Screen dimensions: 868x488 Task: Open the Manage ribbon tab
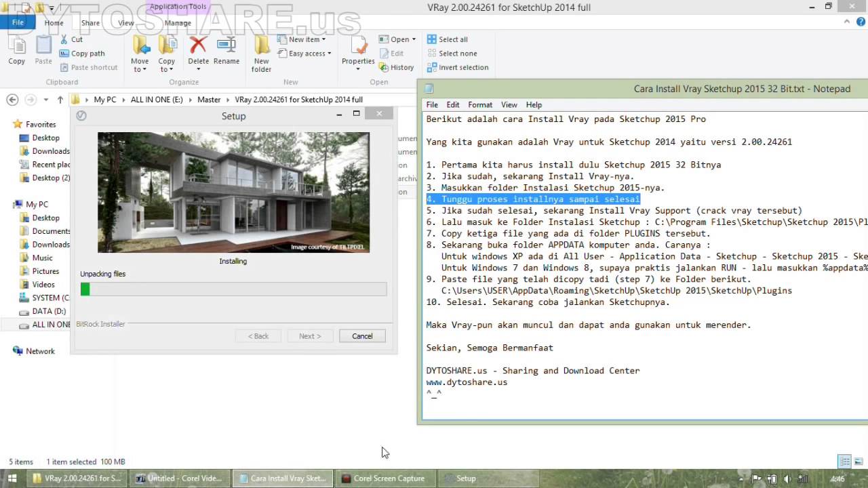[x=178, y=22]
